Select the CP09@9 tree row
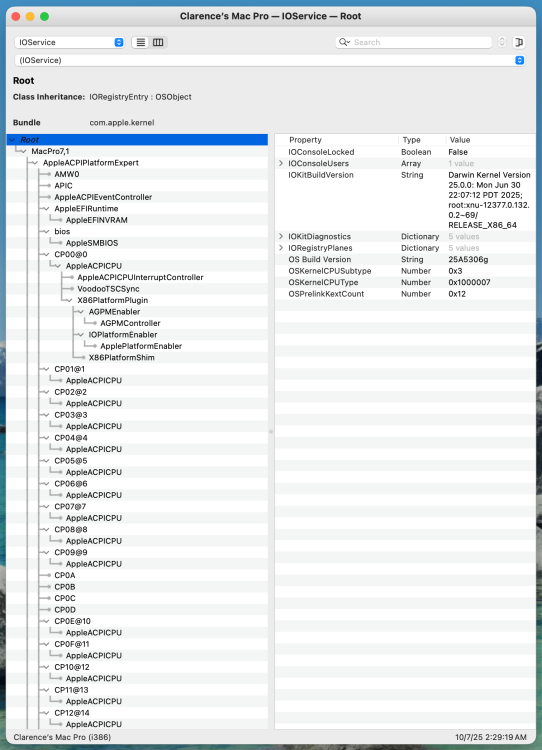This screenshot has height=750, width=542. [138, 552]
